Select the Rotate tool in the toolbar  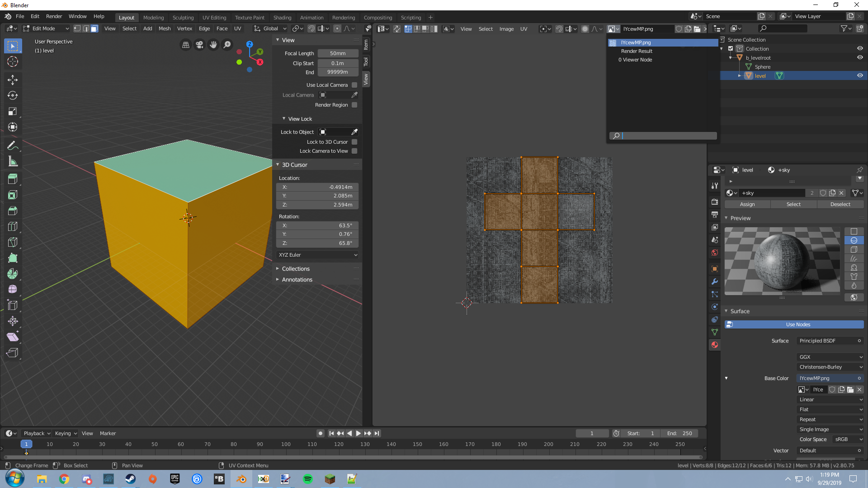point(13,95)
